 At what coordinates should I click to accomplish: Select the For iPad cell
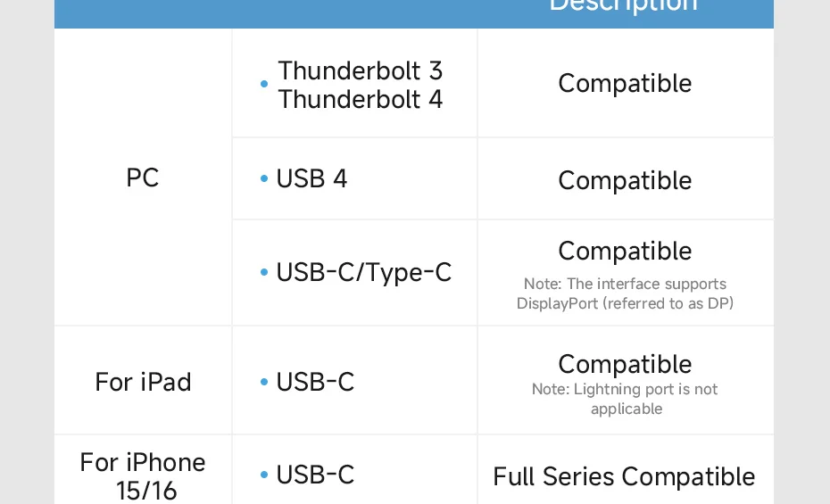[x=143, y=382]
